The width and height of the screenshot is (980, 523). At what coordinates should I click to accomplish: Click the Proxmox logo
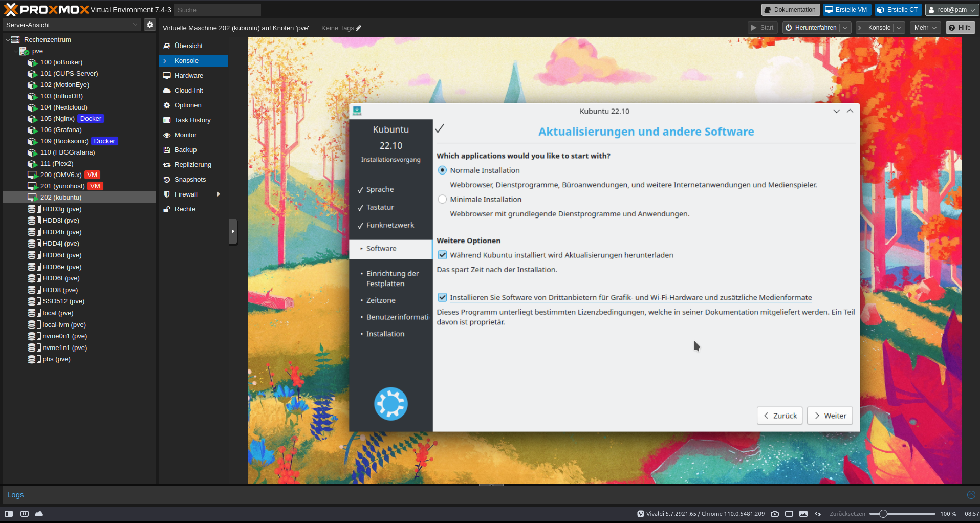point(46,9)
